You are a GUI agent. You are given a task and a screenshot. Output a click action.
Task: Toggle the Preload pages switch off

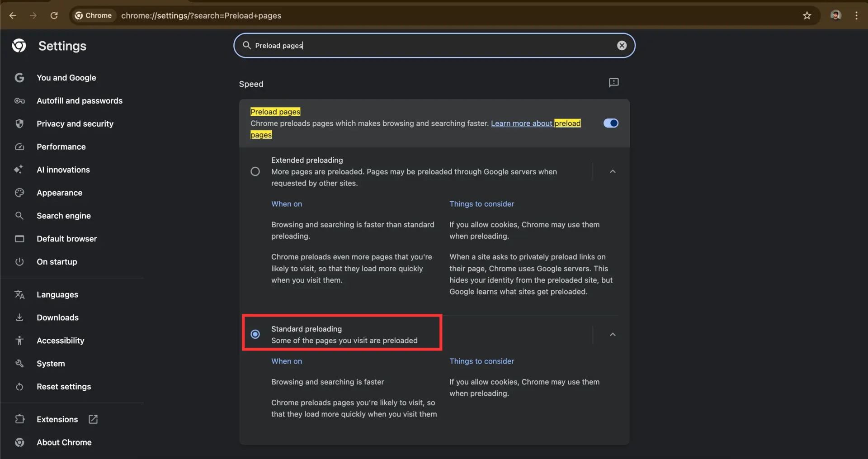coord(611,123)
